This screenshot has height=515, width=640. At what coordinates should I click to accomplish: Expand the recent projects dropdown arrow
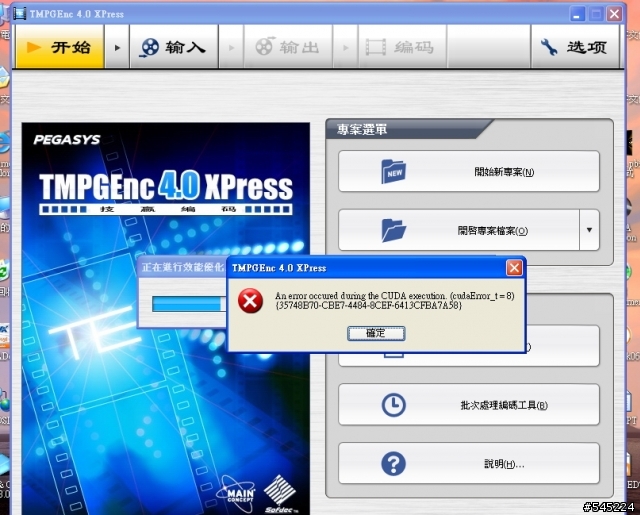pyautogui.click(x=589, y=230)
